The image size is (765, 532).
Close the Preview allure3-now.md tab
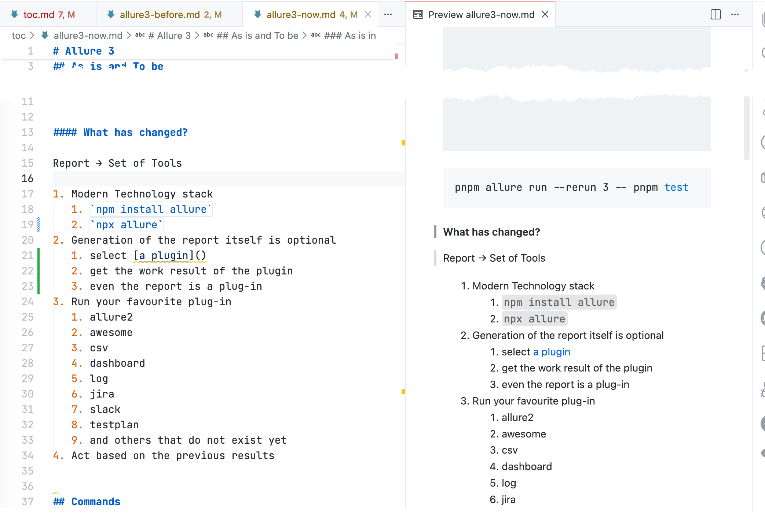[x=545, y=15]
